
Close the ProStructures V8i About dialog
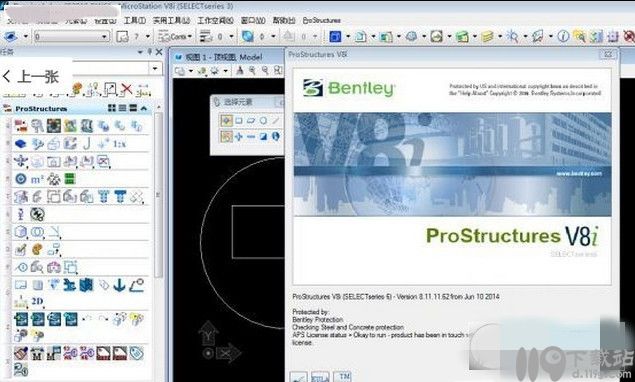(608, 54)
